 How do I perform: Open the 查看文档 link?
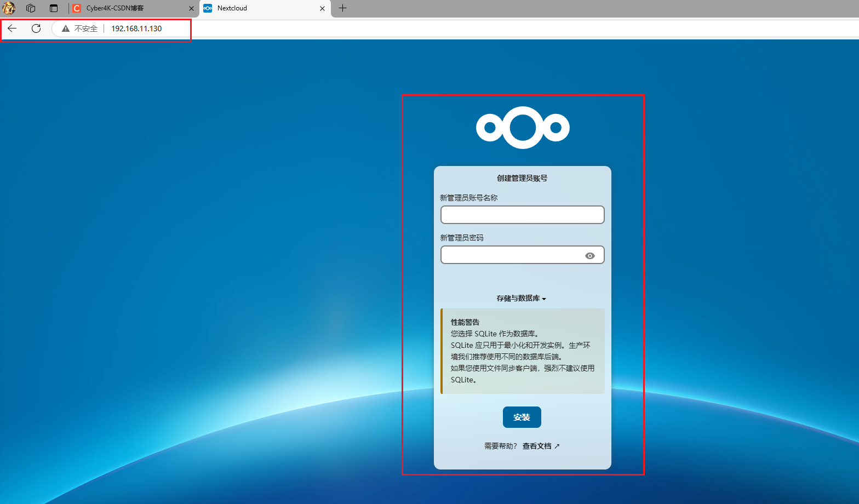pyautogui.click(x=541, y=446)
